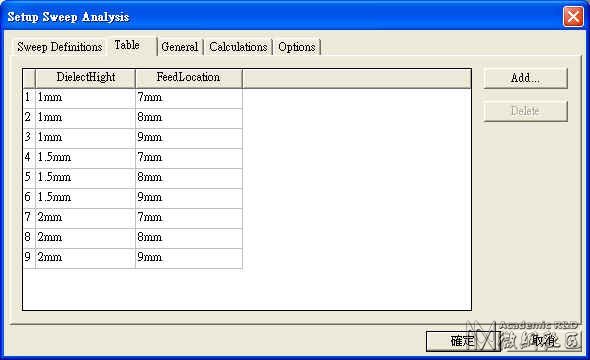The width and height of the screenshot is (590, 360).
Task: Click FeedLocation cell 7mm in row 7
Action: click(x=189, y=218)
